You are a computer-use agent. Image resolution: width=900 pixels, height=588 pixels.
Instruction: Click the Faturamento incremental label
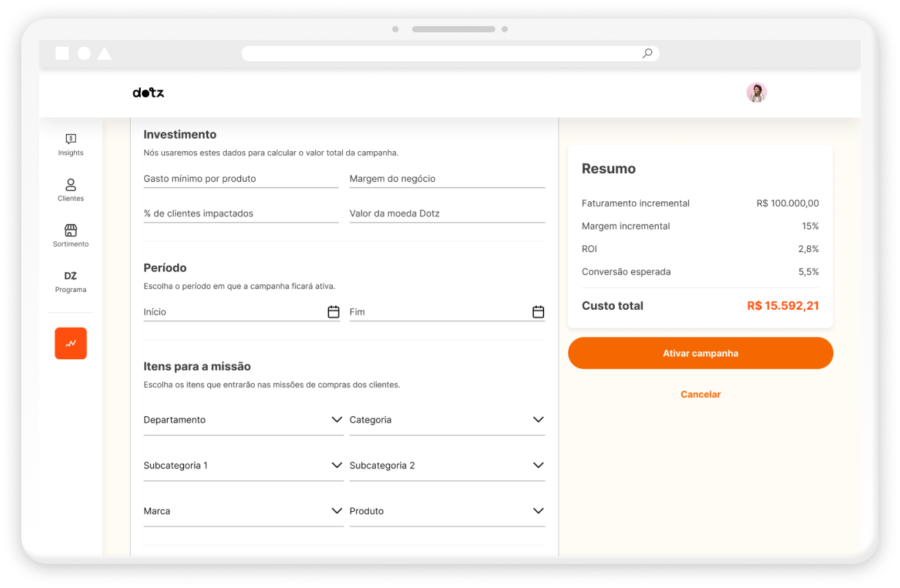(635, 203)
